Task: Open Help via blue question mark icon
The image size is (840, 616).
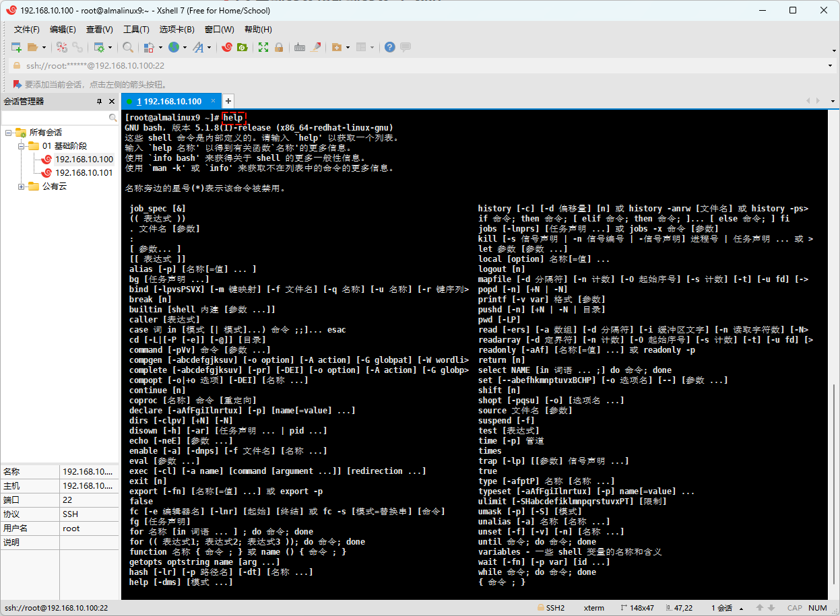Action: [389, 47]
